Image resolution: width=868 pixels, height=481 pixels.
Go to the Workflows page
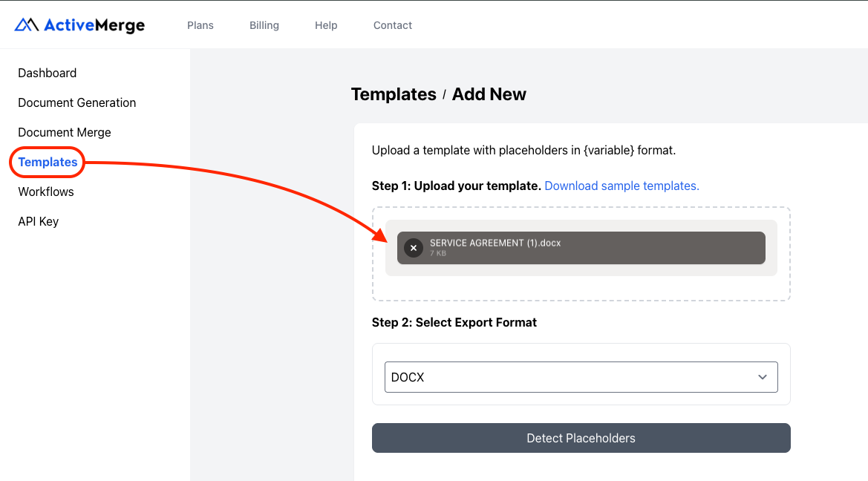pos(45,192)
